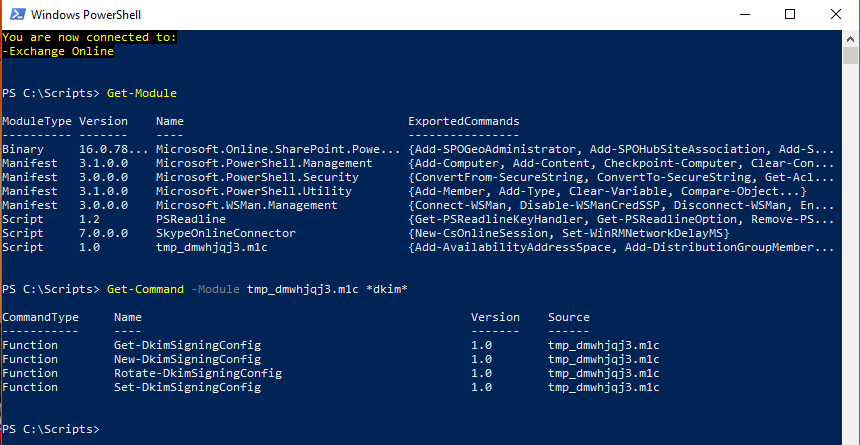Click source 'tmp_dmwhjqj3.m1c' for Rotate-DkimSigningConfig
Screen dimensions: 860x445
604,373
